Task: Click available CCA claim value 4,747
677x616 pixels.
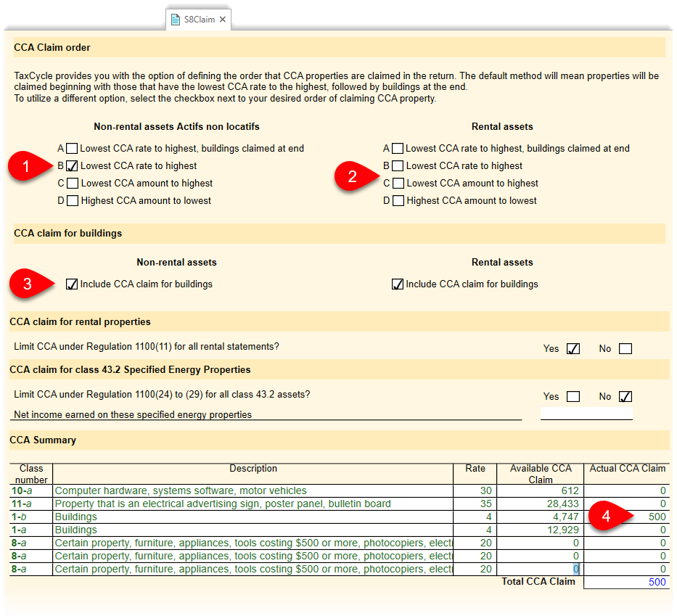Action: point(566,517)
